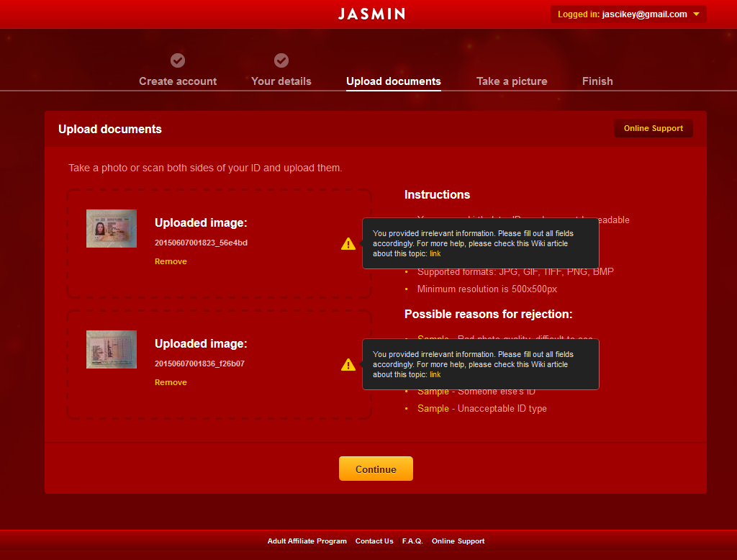Click the JASMIN logo
The image size is (737, 560).
372,14
